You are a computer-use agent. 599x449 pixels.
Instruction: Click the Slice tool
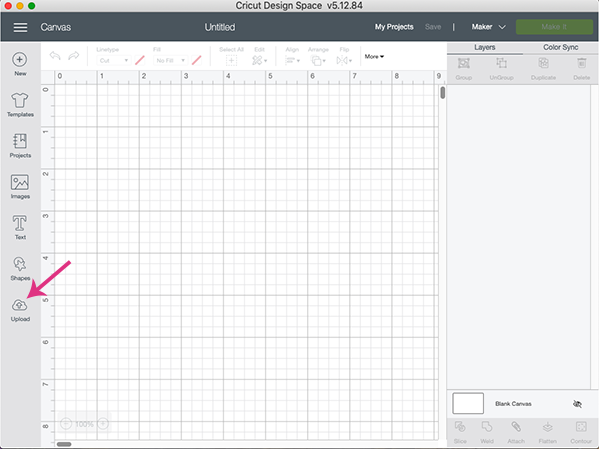(460, 432)
